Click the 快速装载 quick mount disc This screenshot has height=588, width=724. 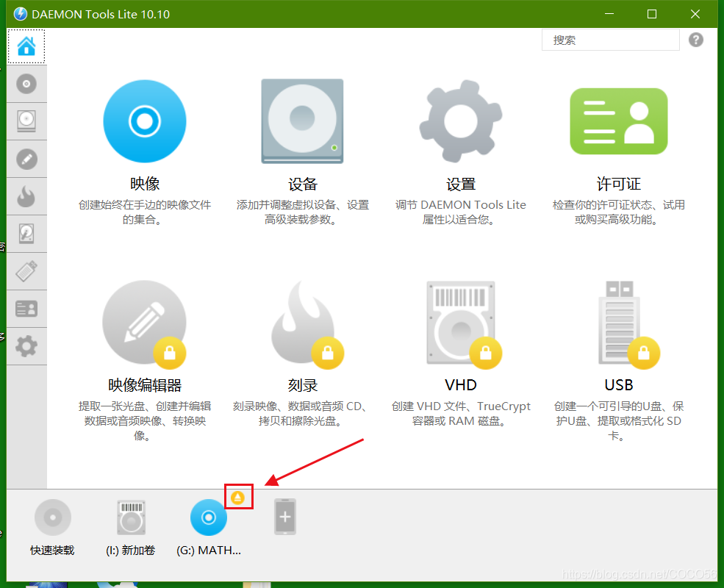(53, 517)
